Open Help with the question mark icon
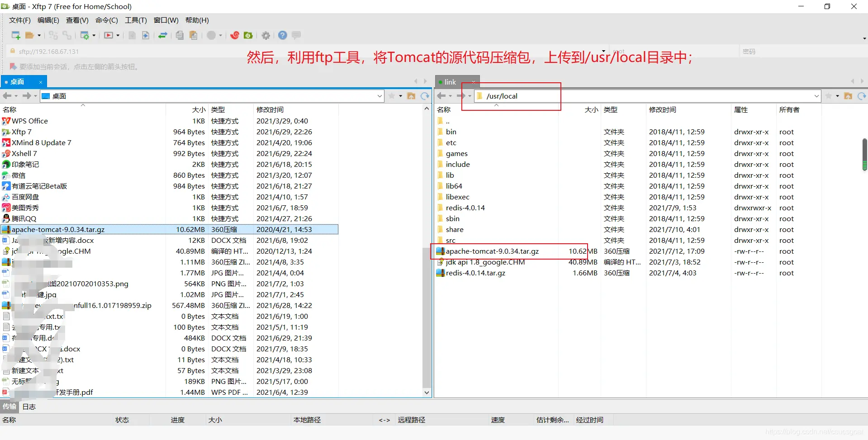 (283, 35)
